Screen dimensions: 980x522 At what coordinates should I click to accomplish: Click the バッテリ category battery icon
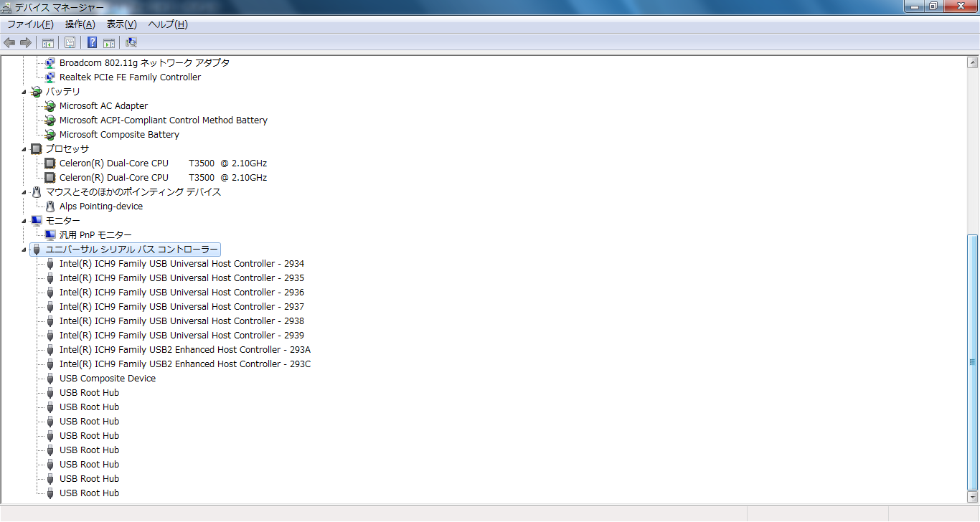(x=37, y=91)
